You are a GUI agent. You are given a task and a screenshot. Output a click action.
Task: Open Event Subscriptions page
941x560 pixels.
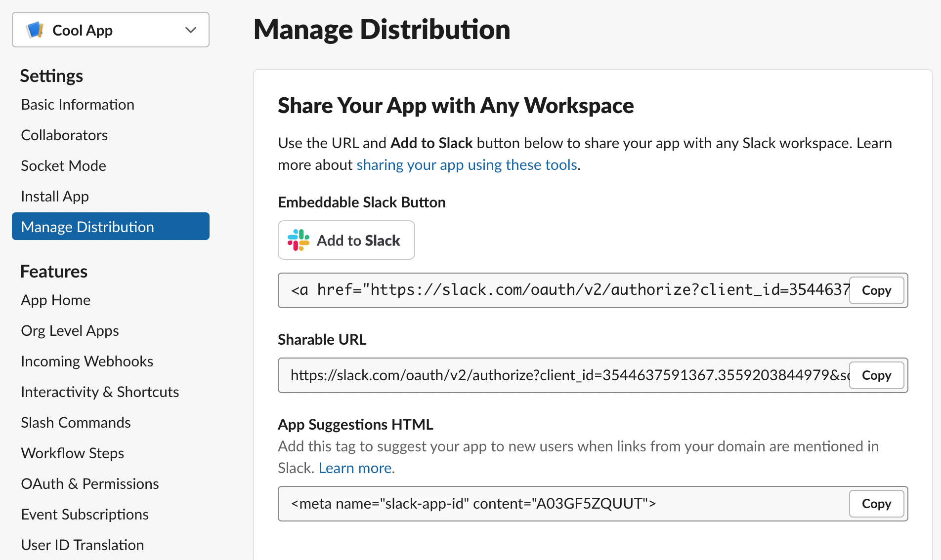point(85,514)
